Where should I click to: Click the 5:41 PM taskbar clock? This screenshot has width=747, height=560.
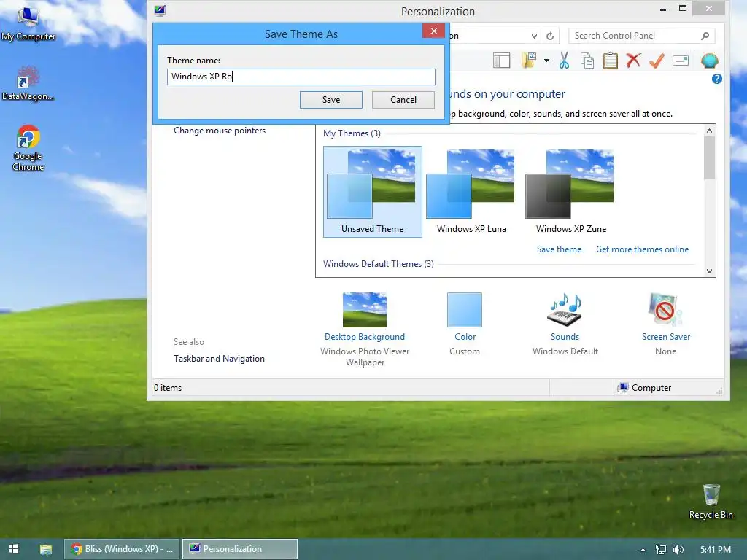pos(715,549)
